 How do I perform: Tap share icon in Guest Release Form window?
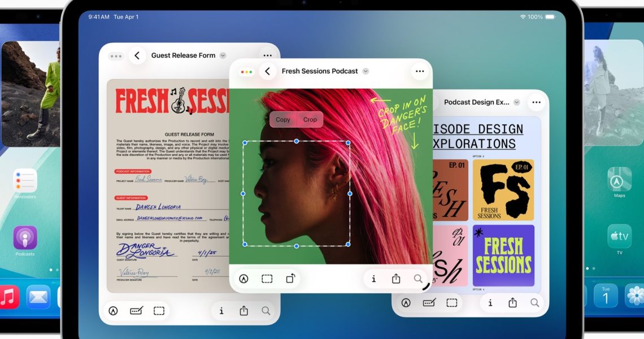pos(244,311)
